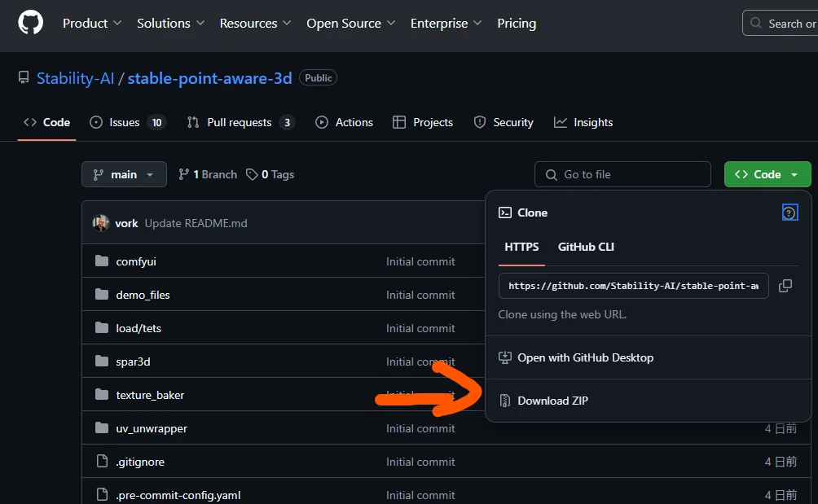
Task: Open the uv_unwrapper folder
Action: (152, 428)
